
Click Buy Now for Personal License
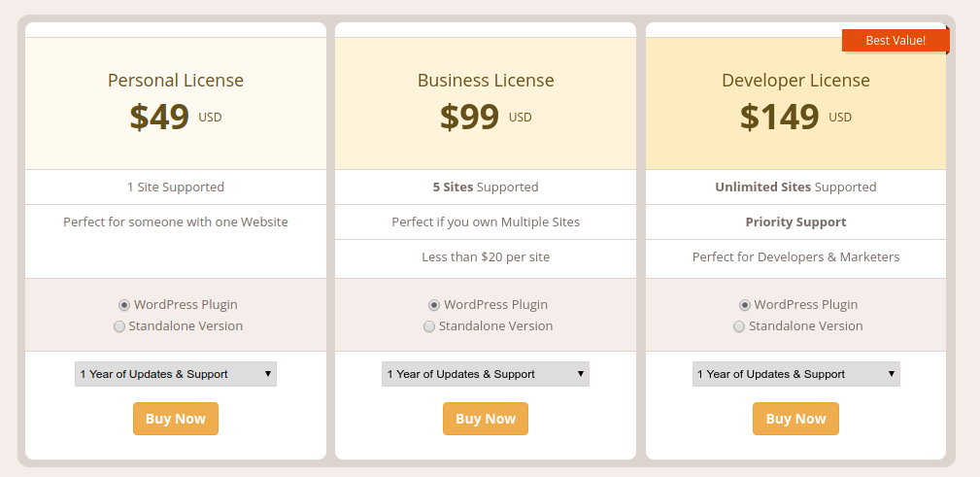point(176,419)
